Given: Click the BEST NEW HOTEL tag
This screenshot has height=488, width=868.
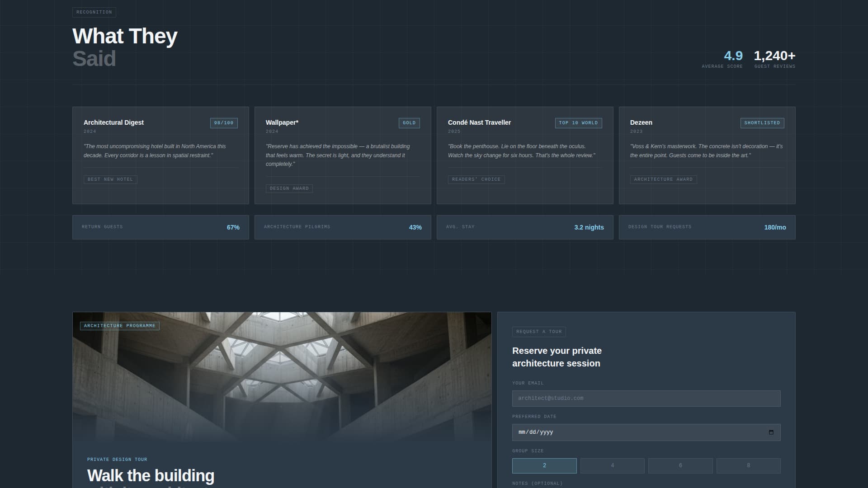Looking at the screenshot, I should (110, 179).
